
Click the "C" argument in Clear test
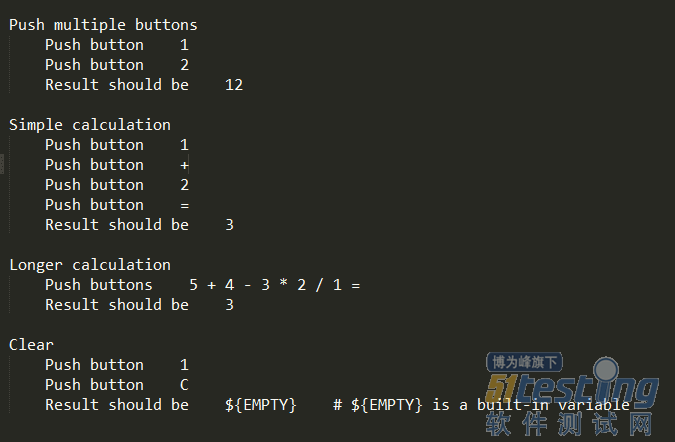pos(185,385)
